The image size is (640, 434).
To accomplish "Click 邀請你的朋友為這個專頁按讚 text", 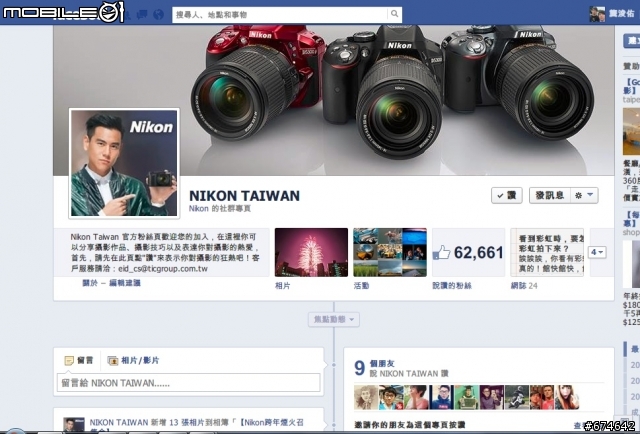I will 410,425.
